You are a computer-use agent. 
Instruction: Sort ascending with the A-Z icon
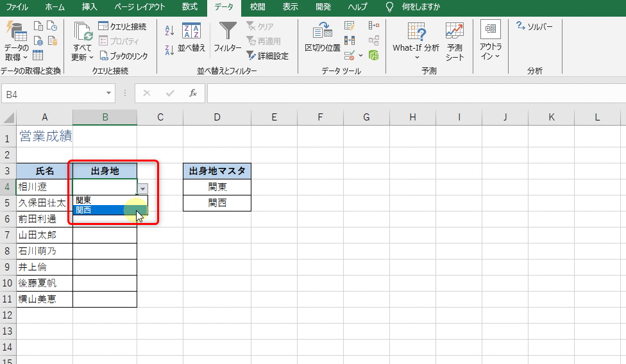click(169, 30)
